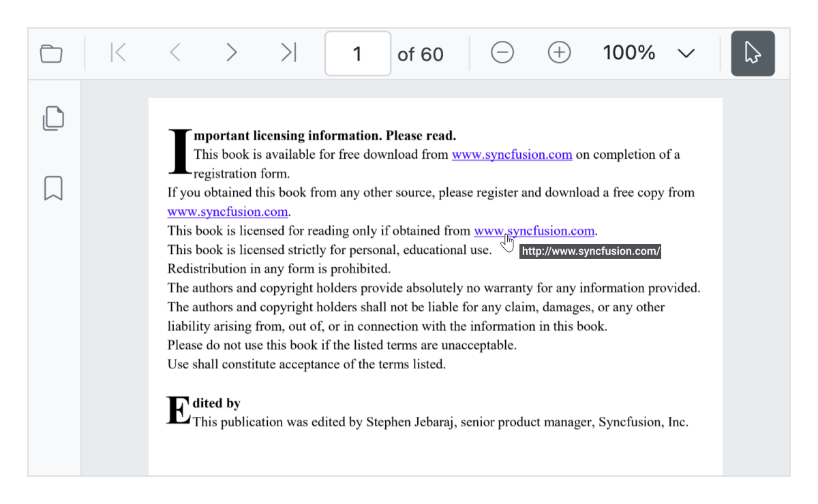Click the 100% zoom value control
Image resolution: width=818 pixels, height=504 pixels.
point(628,52)
